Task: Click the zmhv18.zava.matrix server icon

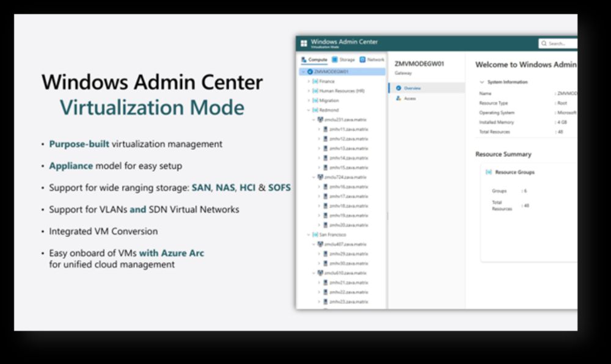Action: click(326, 206)
